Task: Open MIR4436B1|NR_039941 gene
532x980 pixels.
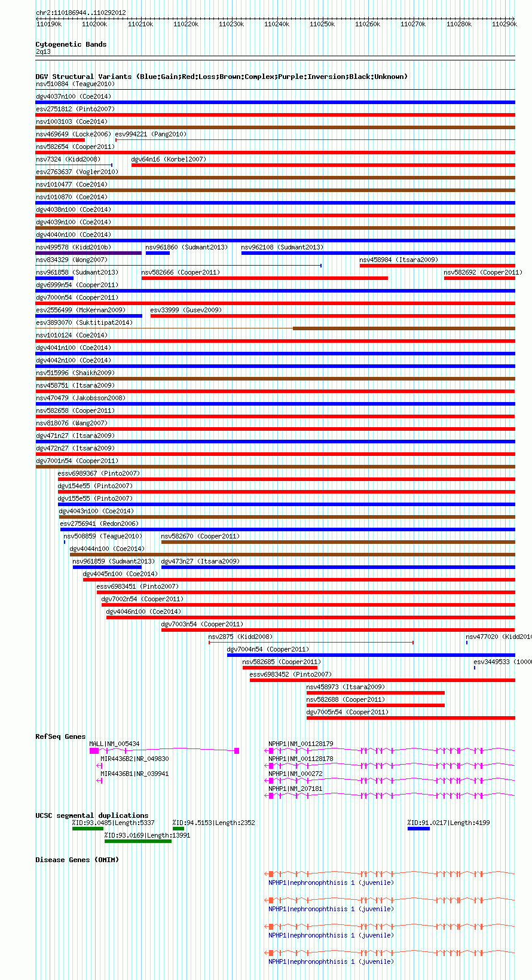Action: [x=134, y=774]
